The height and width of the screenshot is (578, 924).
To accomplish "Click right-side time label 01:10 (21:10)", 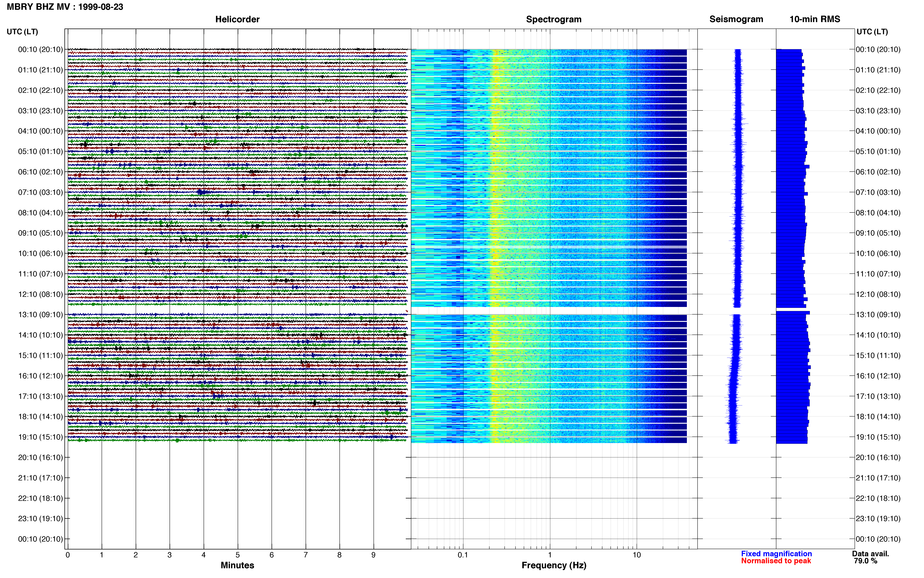I will (x=878, y=70).
